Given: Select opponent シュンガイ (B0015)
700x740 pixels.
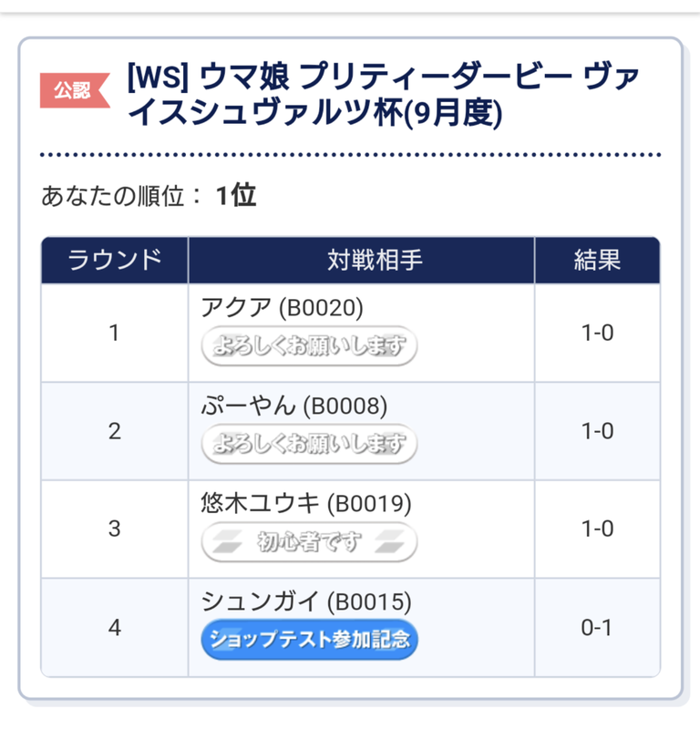Looking at the screenshot, I should [x=306, y=601].
